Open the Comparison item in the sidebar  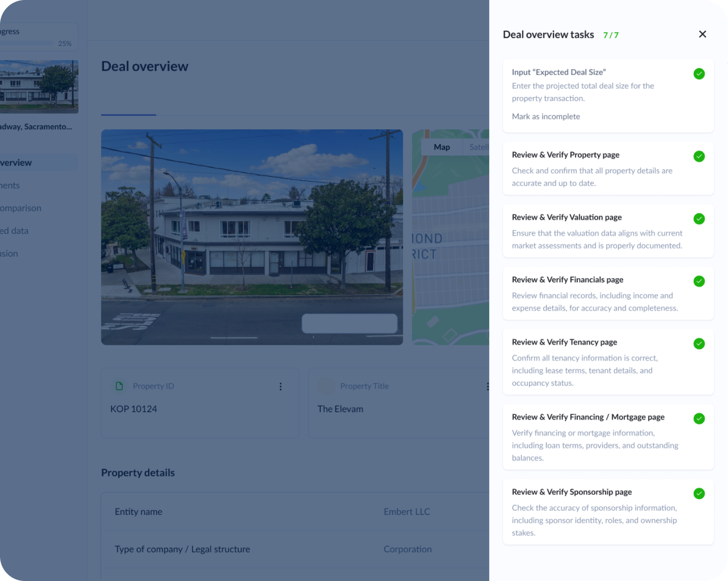[21, 208]
